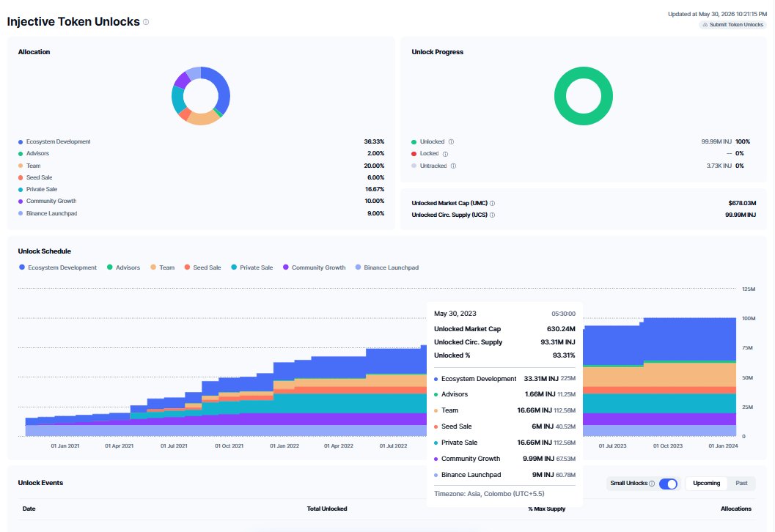The width and height of the screenshot is (775, 532).
Task: Click Team row in Allocation list
Action: [x=201, y=166]
